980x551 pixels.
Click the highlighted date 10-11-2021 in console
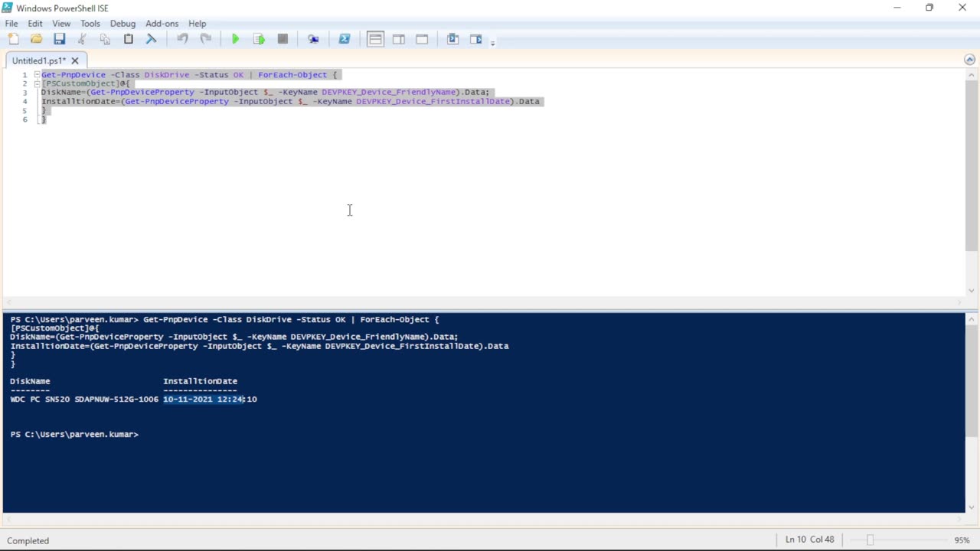188,399
